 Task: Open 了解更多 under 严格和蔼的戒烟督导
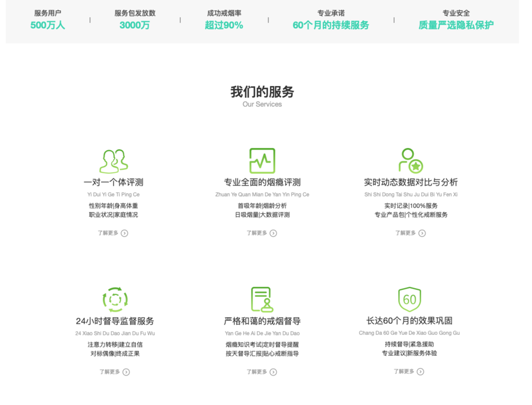pos(262,372)
